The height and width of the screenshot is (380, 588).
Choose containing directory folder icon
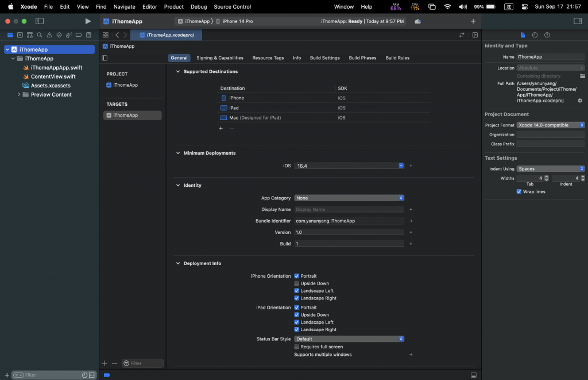(x=582, y=76)
